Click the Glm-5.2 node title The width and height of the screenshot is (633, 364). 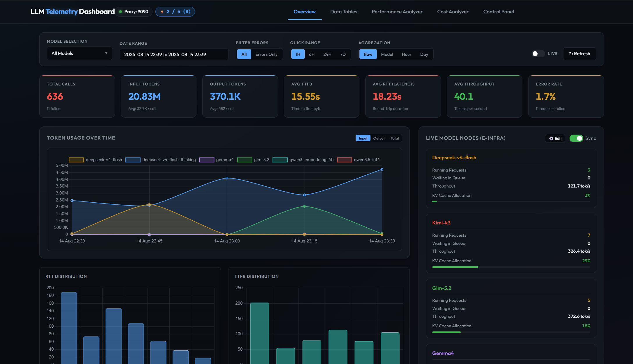441,288
